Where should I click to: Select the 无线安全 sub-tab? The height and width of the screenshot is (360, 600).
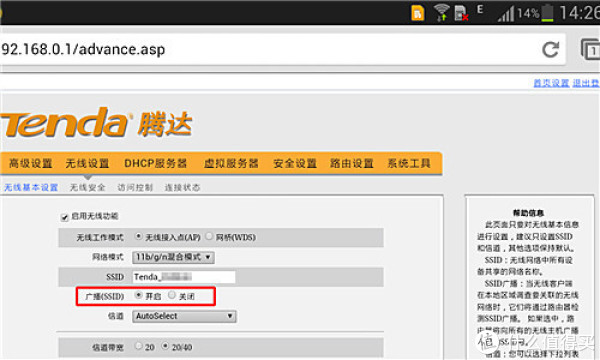point(87,187)
